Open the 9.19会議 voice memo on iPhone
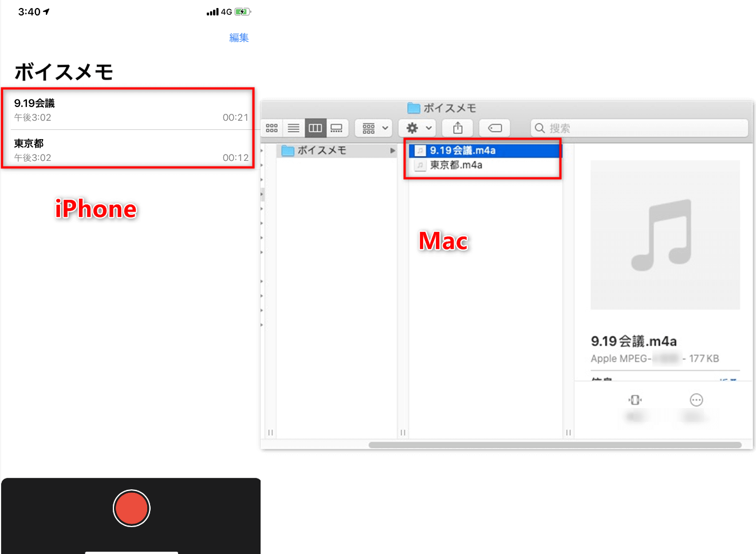 click(131, 110)
